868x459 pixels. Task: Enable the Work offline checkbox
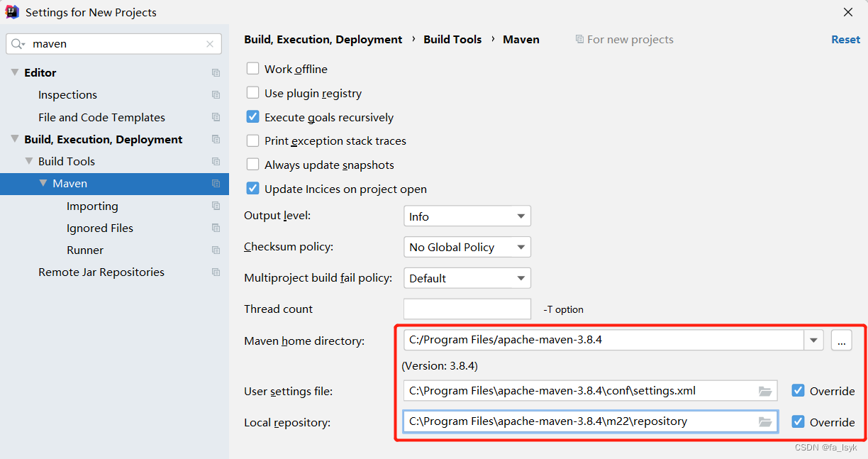click(x=252, y=69)
